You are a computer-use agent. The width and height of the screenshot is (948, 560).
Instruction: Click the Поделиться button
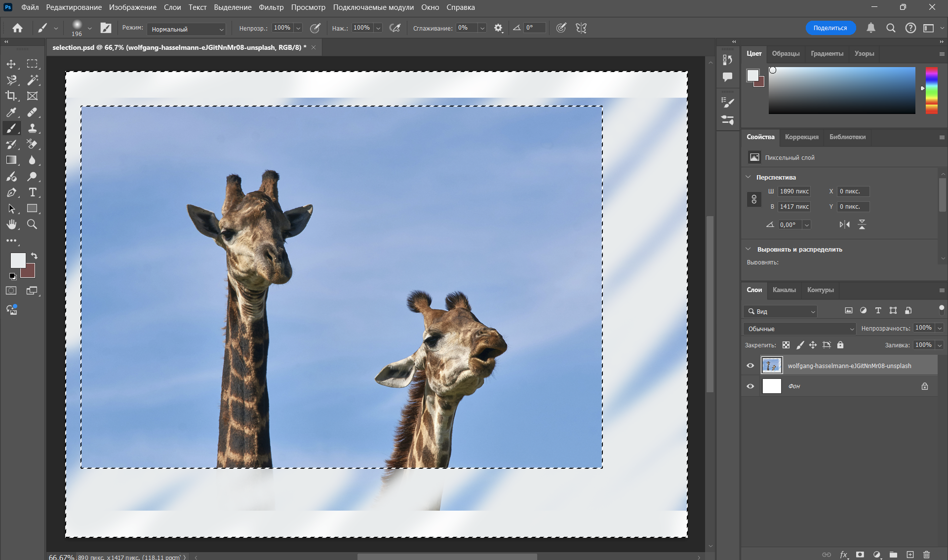(x=830, y=28)
